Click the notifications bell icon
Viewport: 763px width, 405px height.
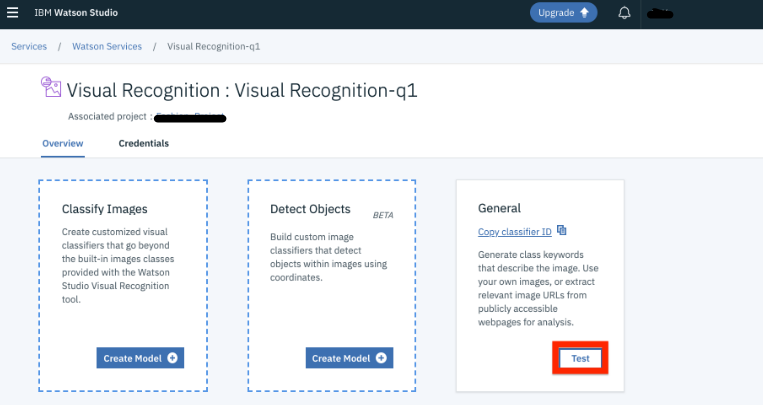624,13
